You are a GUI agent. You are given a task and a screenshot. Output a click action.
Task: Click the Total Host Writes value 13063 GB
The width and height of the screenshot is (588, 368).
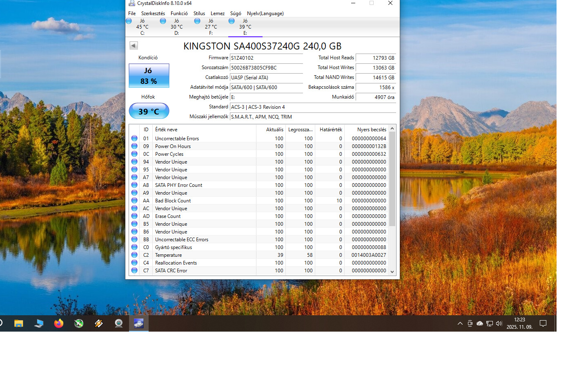(376, 68)
